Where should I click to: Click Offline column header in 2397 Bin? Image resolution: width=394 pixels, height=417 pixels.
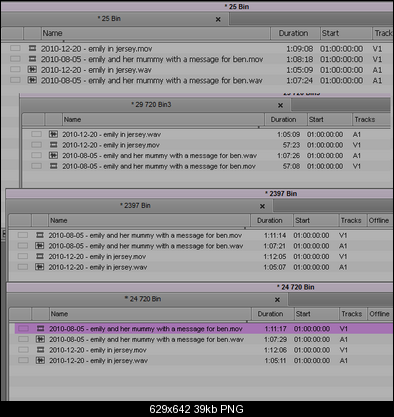pyautogui.click(x=379, y=220)
